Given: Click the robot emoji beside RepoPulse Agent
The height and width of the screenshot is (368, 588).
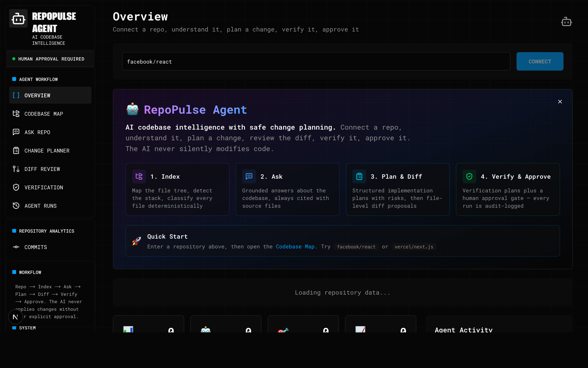Looking at the screenshot, I should click(133, 109).
